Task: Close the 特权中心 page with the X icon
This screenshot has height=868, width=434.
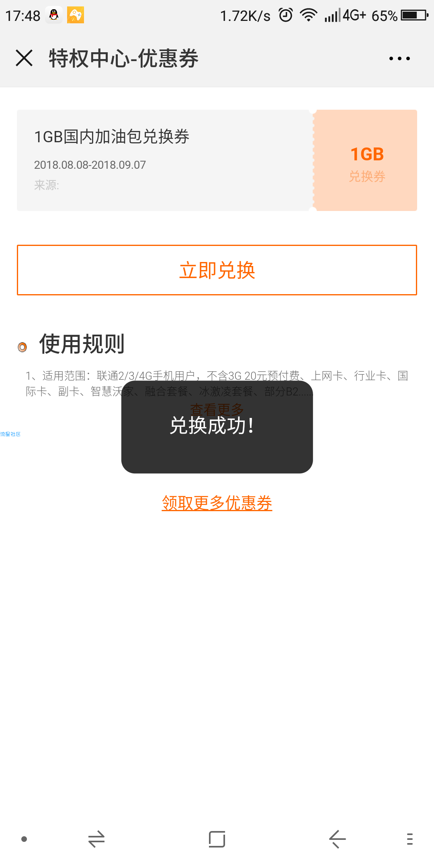Action: [24, 58]
